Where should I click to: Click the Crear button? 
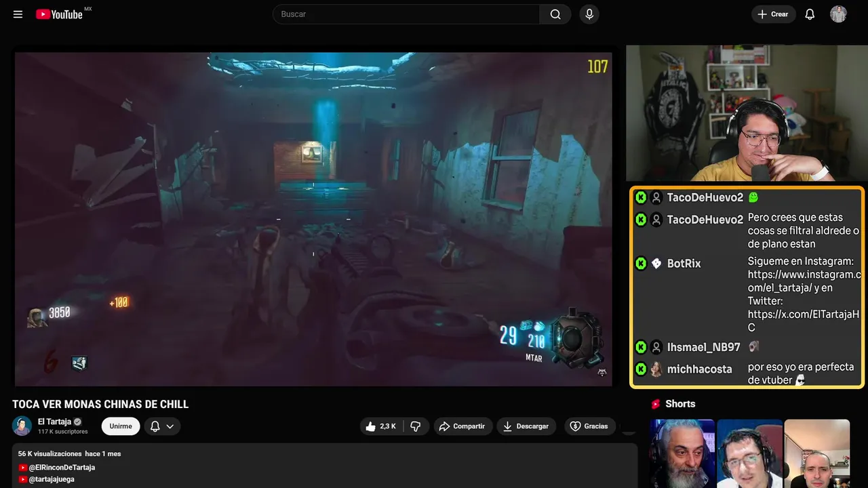773,14
